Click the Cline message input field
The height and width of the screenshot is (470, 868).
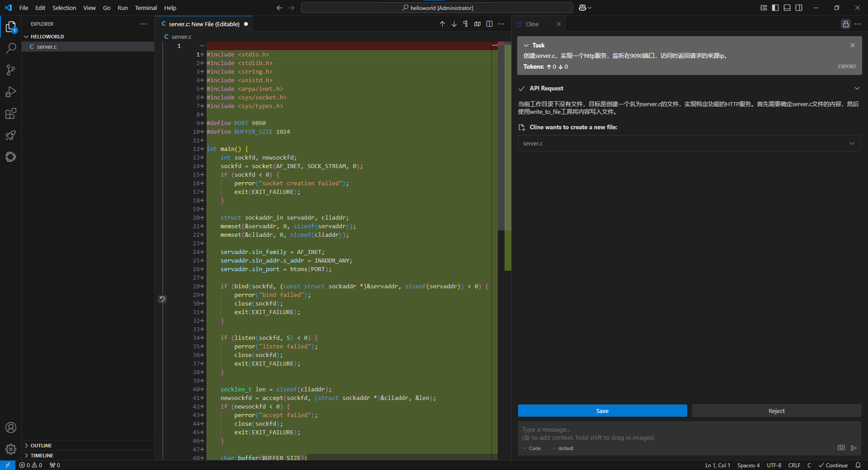click(x=678, y=433)
